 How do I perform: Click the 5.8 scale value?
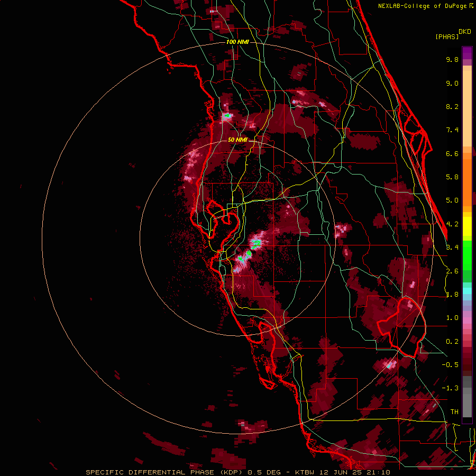click(x=452, y=177)
